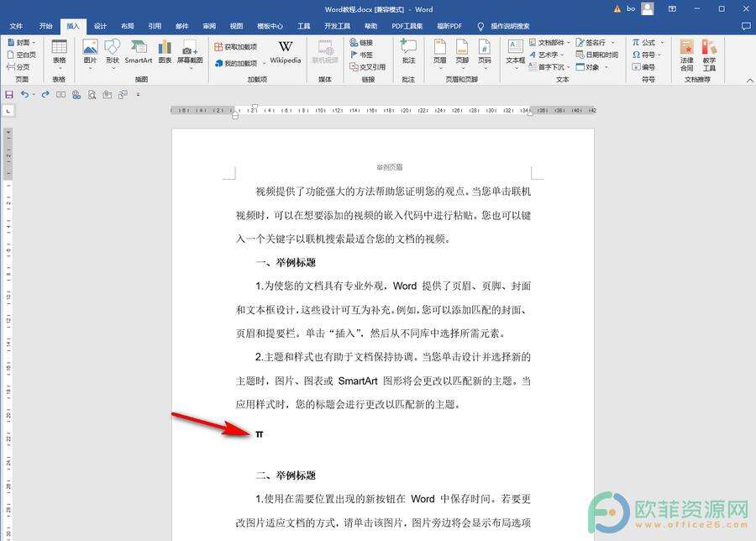Insert a text box (文本框)
Image resolution: width=756 pixels, height=541 pixels.
516,54
